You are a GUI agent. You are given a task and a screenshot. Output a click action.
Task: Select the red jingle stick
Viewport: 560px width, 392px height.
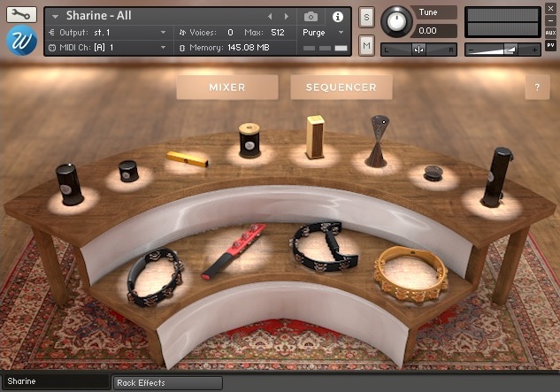pos(234,251)
